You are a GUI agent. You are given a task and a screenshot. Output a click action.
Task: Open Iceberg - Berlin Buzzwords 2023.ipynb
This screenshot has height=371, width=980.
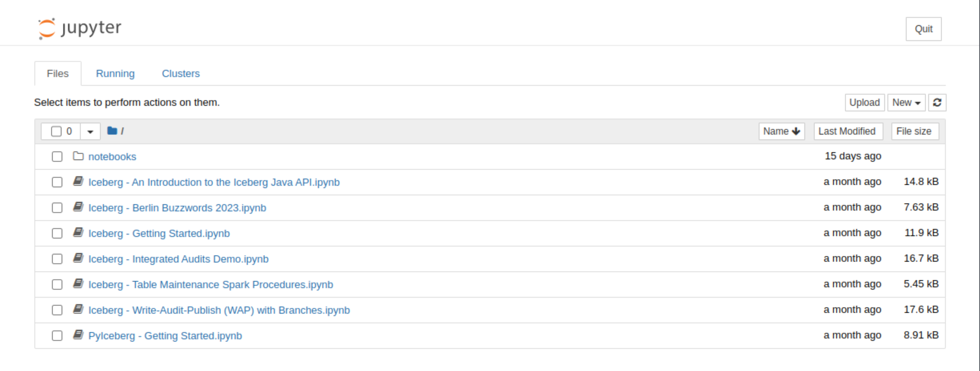(x=177, y=208)
